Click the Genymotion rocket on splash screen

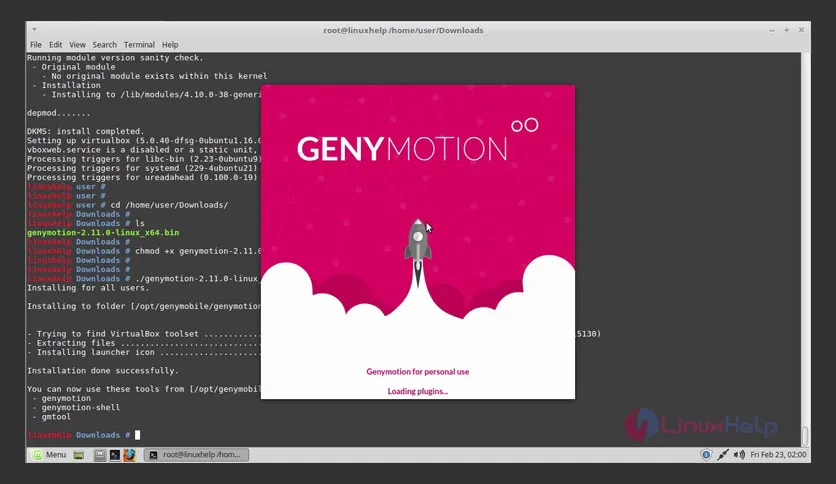pyautogui.click(x=418, y=253)
